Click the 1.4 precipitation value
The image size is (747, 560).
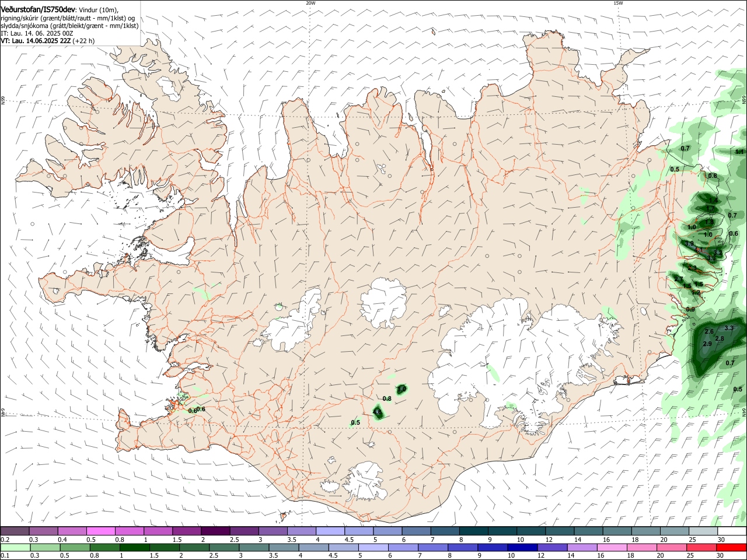(713, 200)
